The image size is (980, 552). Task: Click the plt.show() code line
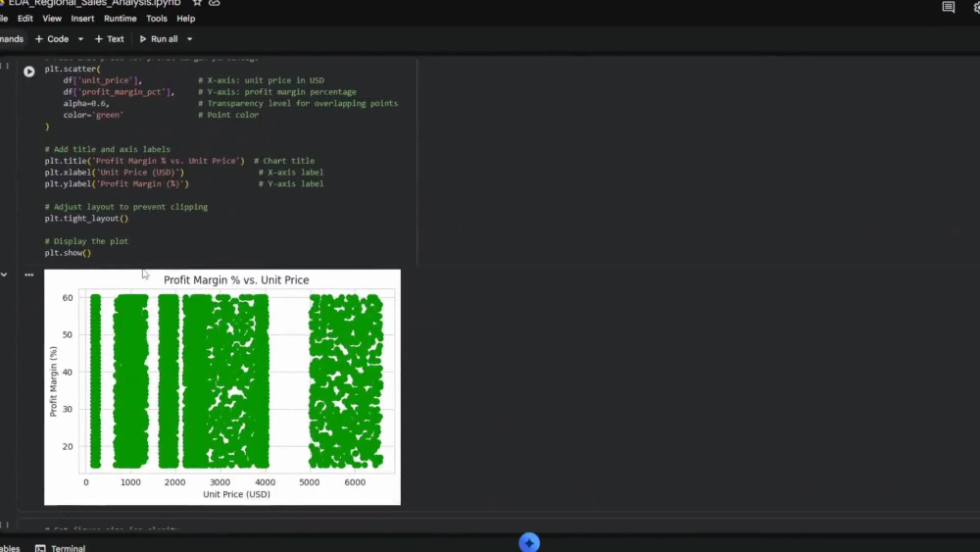point(68,253)
